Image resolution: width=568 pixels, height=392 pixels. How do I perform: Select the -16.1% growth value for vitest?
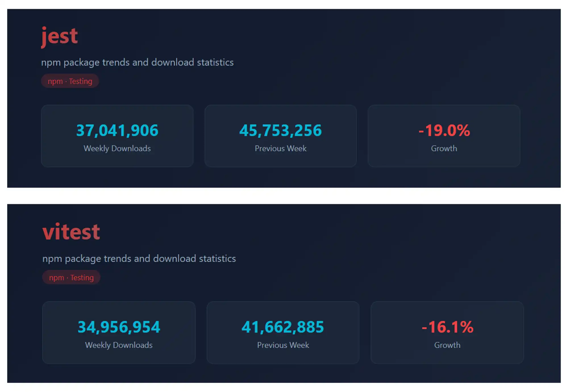coord(447,327)
